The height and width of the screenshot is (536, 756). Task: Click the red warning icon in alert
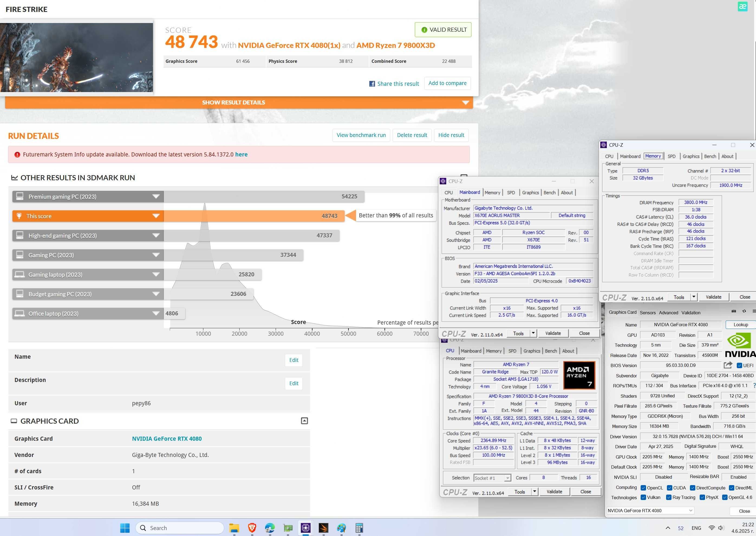coord(17,155)
